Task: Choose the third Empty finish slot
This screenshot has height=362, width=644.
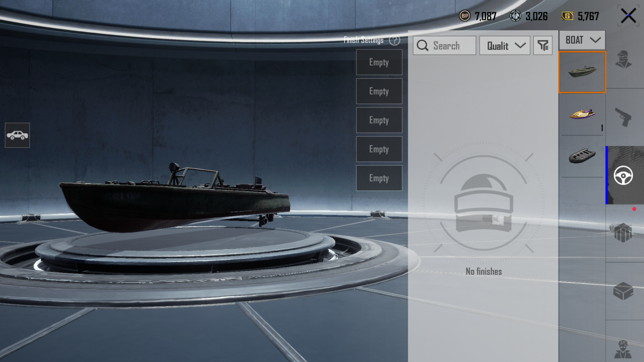Action: 379,120
